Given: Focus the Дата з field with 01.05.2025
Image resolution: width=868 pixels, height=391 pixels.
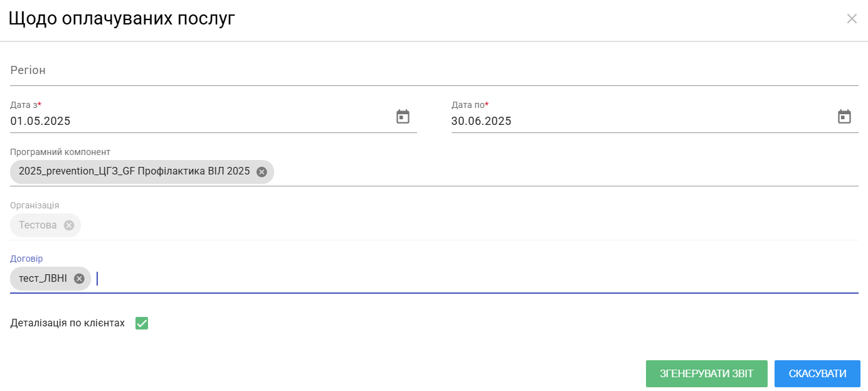Looking at the screenshot, I should [x=201, y=121].
